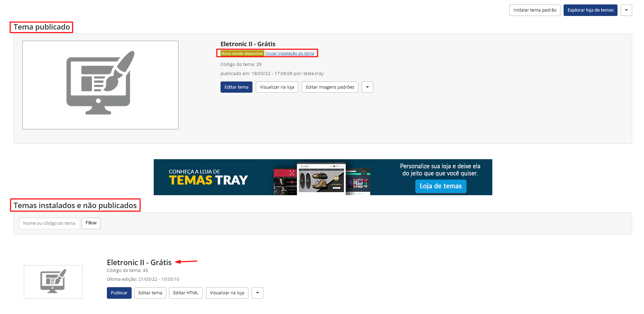Screen dimensions: 644x314
Task: Open dropdown next to Visualizar na loja in unpublished theme
Action: [x=258, y=293]
